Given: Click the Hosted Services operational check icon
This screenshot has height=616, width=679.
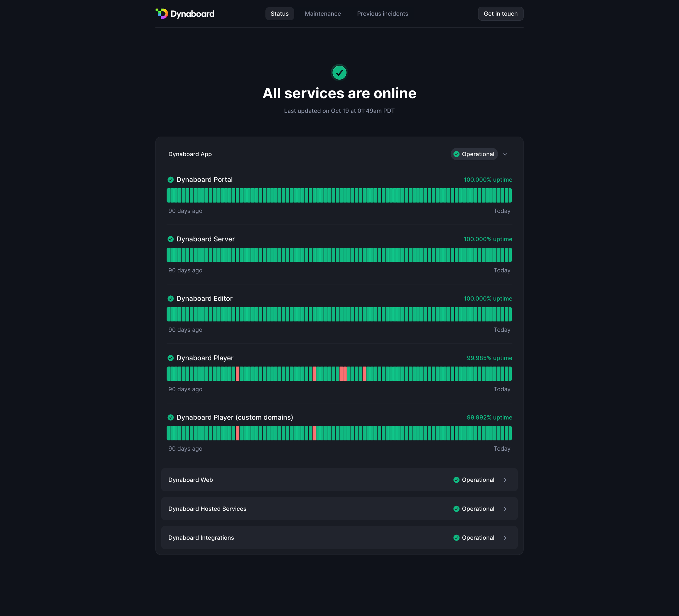Looking at the screenshot, I should coord(456,509).
